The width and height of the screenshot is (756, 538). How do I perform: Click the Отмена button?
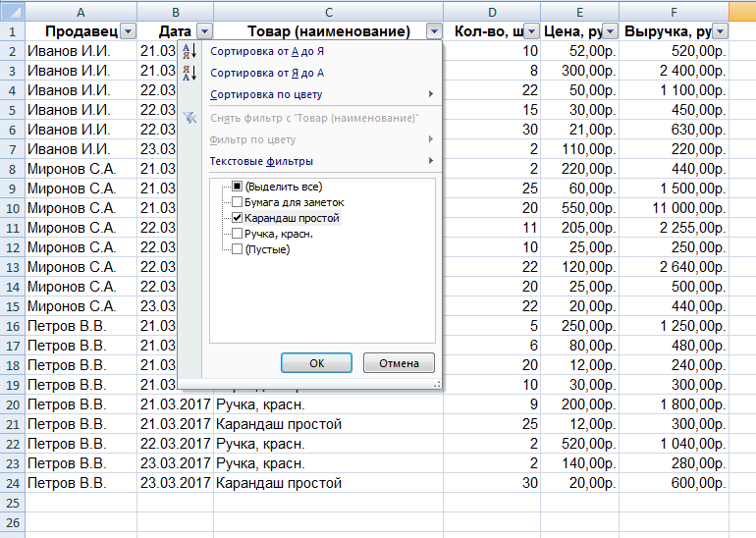399,363
